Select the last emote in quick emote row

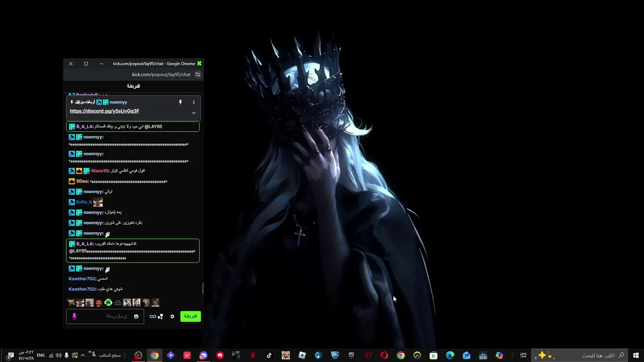[155, 303]
